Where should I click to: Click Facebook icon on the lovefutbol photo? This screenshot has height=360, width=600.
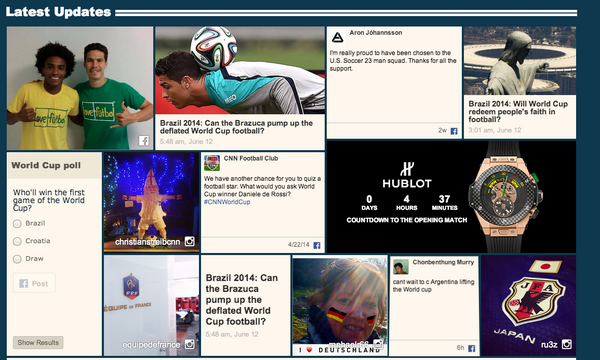coord(144,141)
